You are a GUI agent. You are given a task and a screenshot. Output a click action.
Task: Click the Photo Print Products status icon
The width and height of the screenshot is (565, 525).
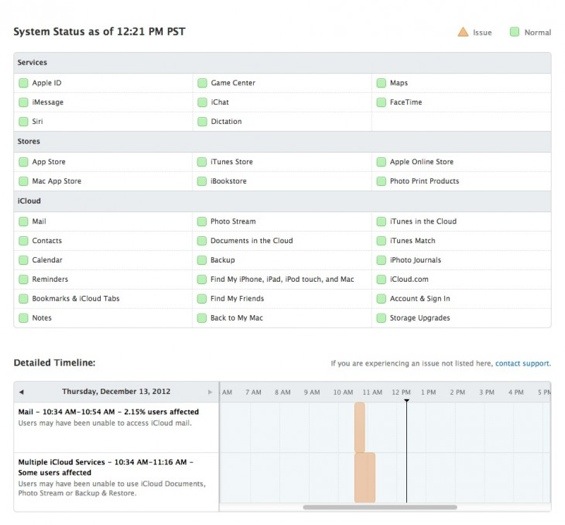click(381, 181)
